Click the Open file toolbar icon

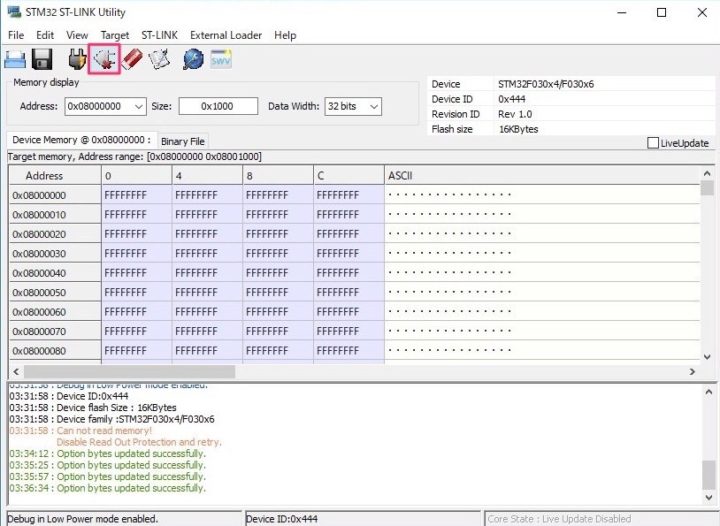tap(17, 60)
